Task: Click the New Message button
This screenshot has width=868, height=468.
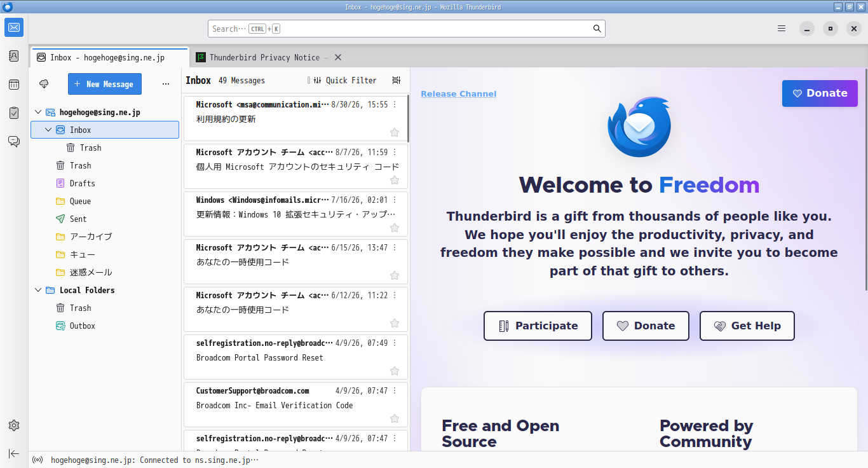Action: (105, 84)
